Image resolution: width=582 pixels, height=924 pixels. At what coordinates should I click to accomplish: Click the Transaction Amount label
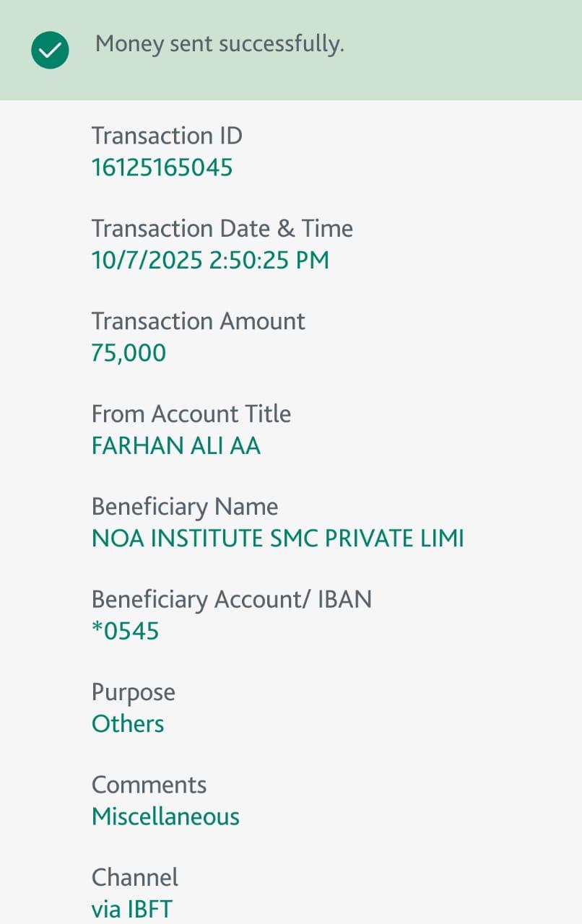198,321
